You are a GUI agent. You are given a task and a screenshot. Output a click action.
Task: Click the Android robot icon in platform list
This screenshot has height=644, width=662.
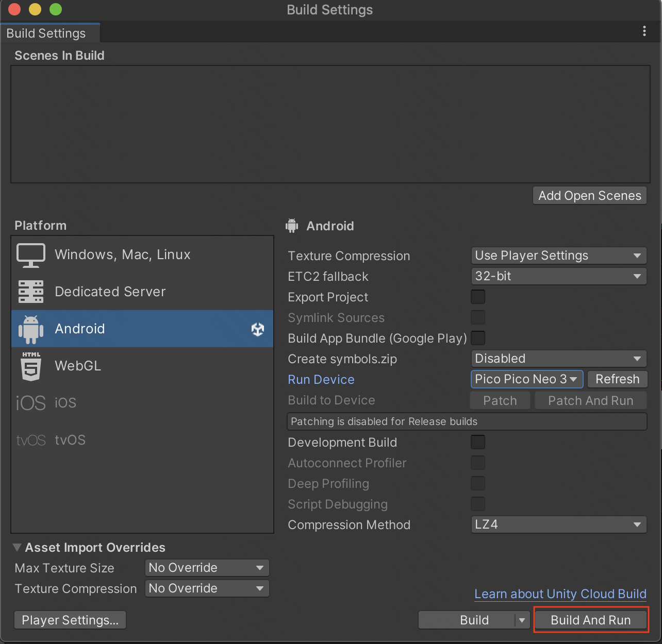pos(31,329)
